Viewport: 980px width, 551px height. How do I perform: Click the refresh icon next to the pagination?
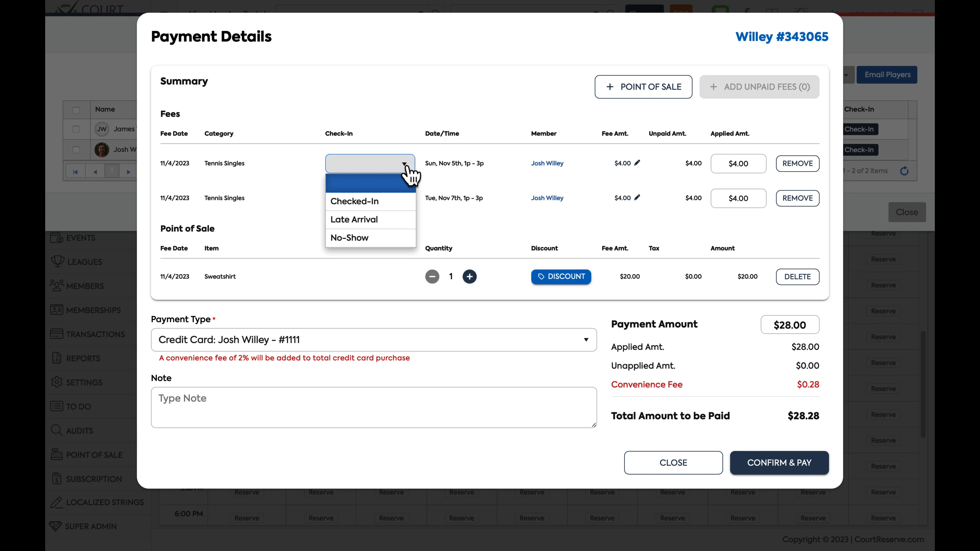coord(905,171)
